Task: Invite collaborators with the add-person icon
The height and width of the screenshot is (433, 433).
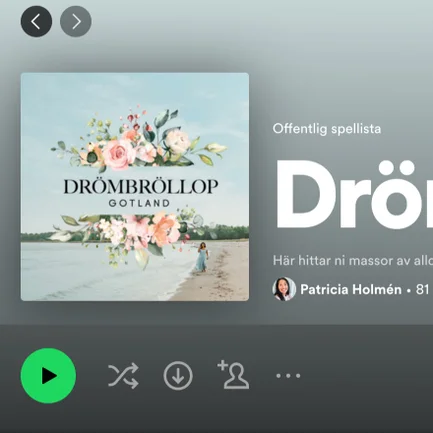Action: click(x=233, y=375)
